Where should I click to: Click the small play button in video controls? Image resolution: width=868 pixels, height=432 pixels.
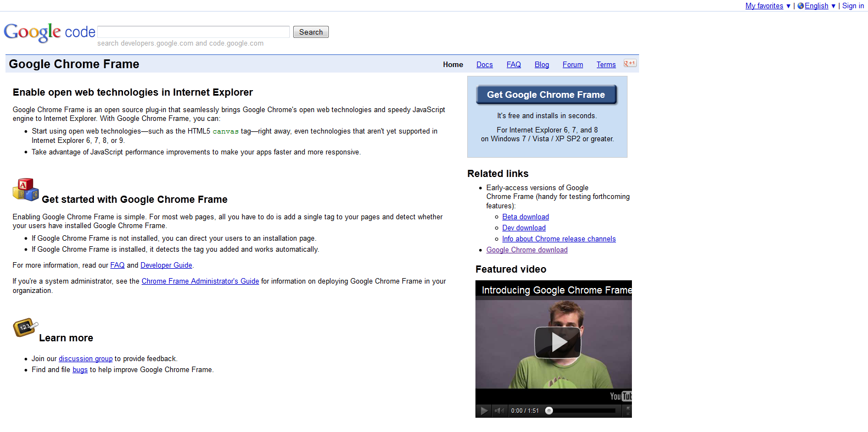[484, 411]
